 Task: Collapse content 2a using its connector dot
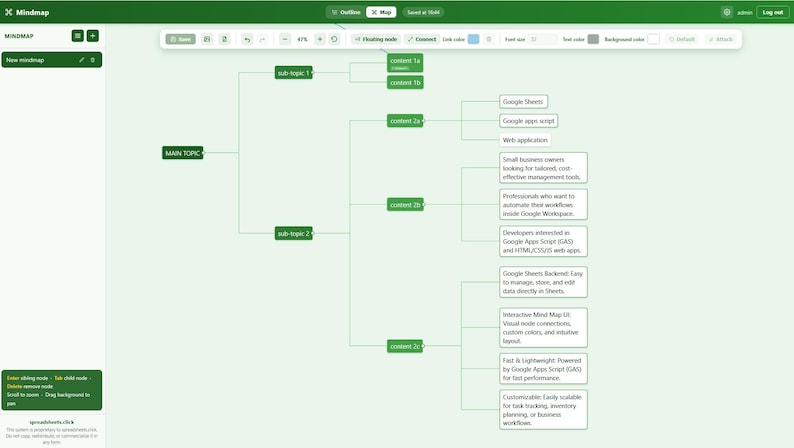tap(424, 121)
